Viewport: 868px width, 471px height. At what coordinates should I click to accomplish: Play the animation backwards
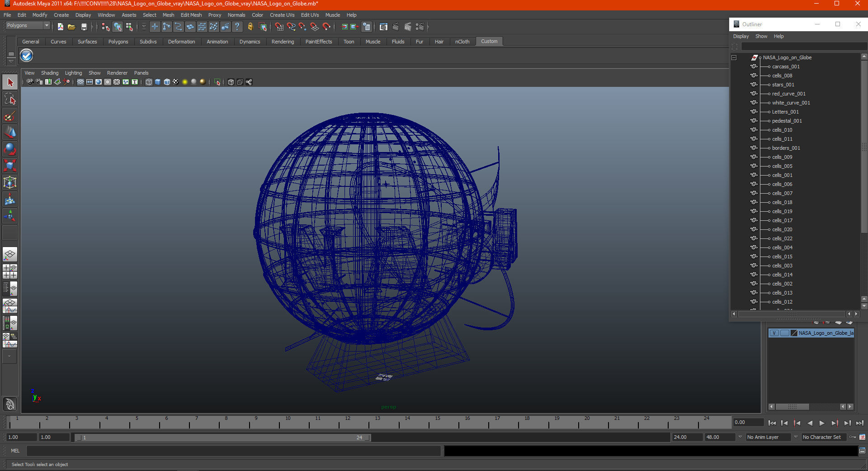(x=810, y=423)
